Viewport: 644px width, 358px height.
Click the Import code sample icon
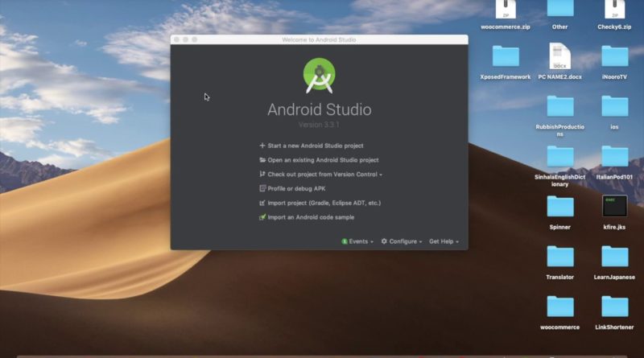point(262,217)
